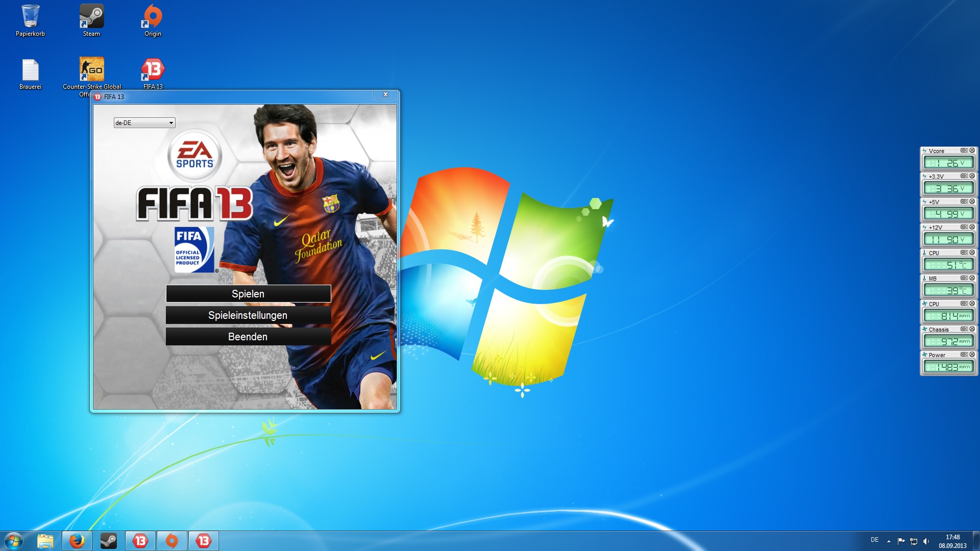Click the DE language indicator in the tray
Image resolution: width=980 pixels, height=551 pixels.
[x=874, y=540]
